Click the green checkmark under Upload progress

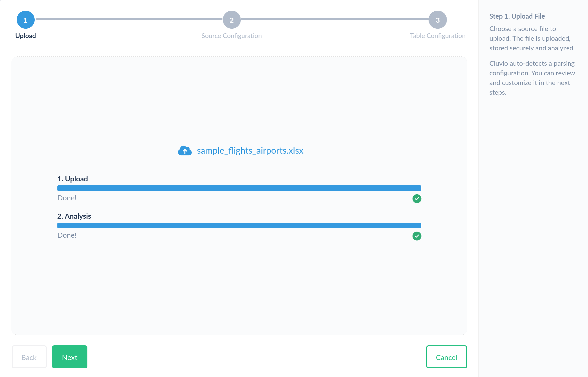pos(417,199)
